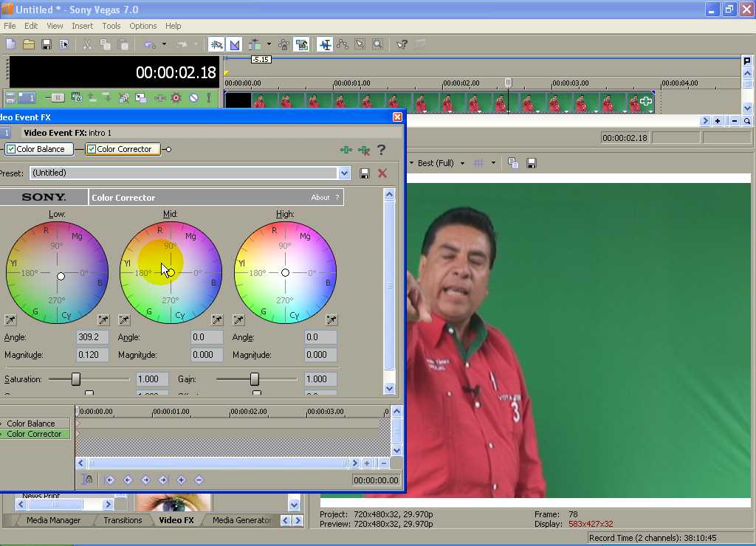
Task: Click the Low color wheel control point
Action: click(61, 276)
